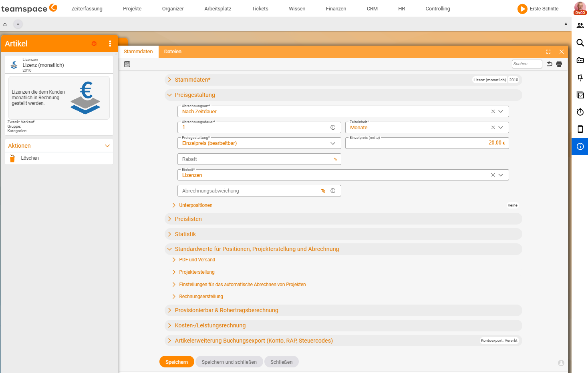Screen dimensions: 588x373
Task: Click the form layout icon below Stammdaten tab
Action: click(127, 64)
